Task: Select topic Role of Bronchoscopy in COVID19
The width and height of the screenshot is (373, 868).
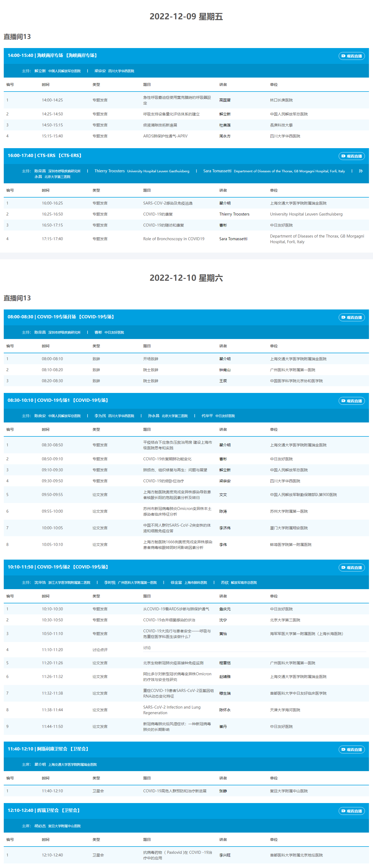Action: (x=174, y=239)
